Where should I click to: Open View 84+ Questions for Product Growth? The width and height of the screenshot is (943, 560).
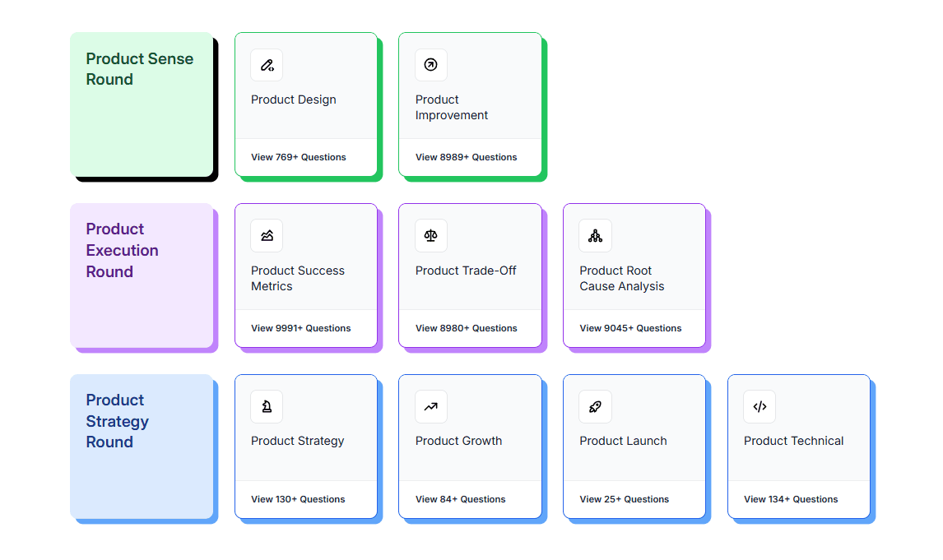click(x=461, y=499)
